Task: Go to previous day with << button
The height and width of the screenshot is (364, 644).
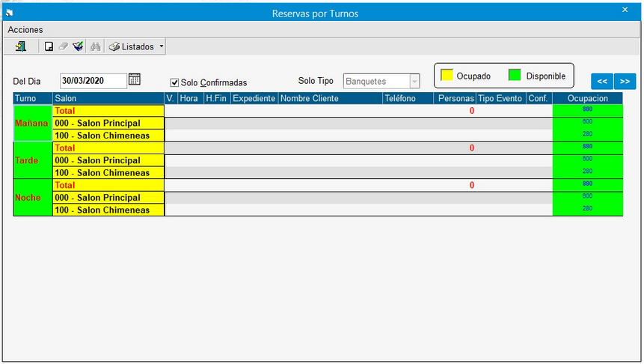Action: [602, 82]
